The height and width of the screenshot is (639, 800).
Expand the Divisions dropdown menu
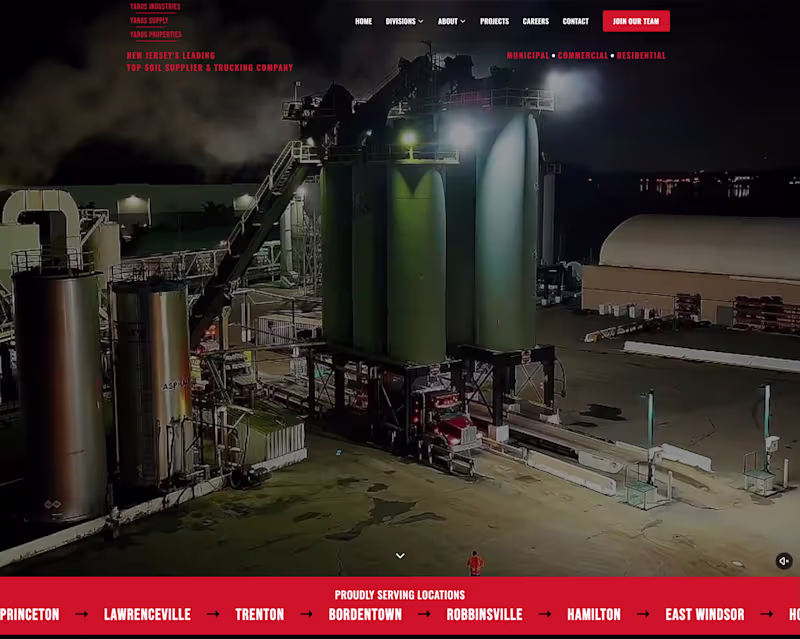[x=404, y=21]
